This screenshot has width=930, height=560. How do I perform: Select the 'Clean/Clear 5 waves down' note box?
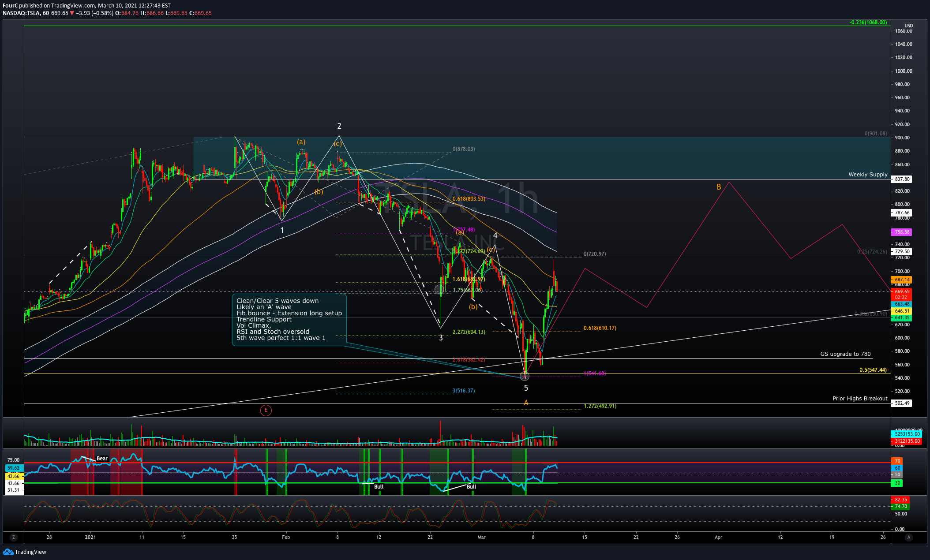click(289, 320)
